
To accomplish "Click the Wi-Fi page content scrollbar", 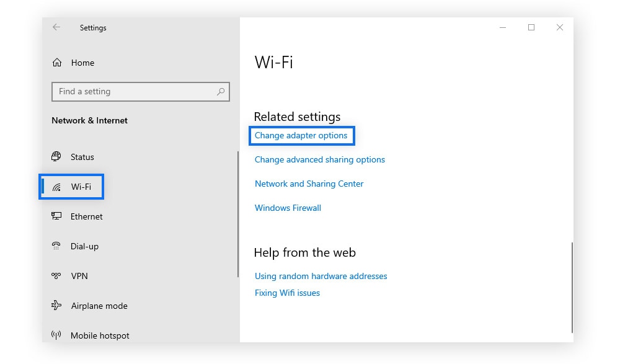I will pos(572,288).
